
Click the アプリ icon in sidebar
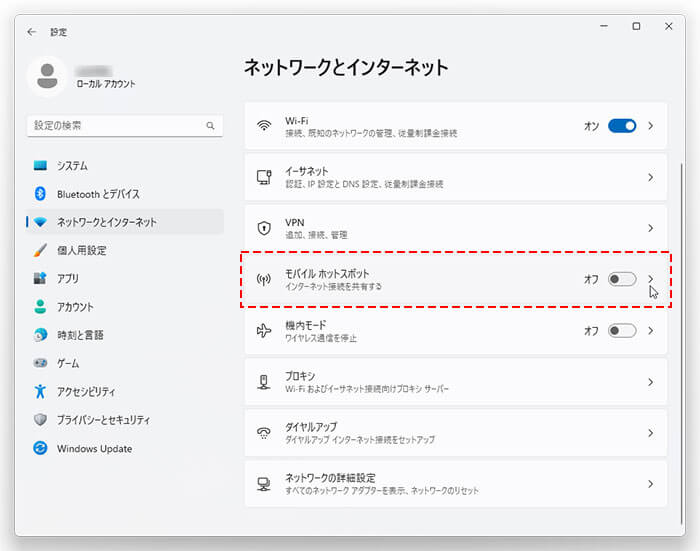point(40,278)
